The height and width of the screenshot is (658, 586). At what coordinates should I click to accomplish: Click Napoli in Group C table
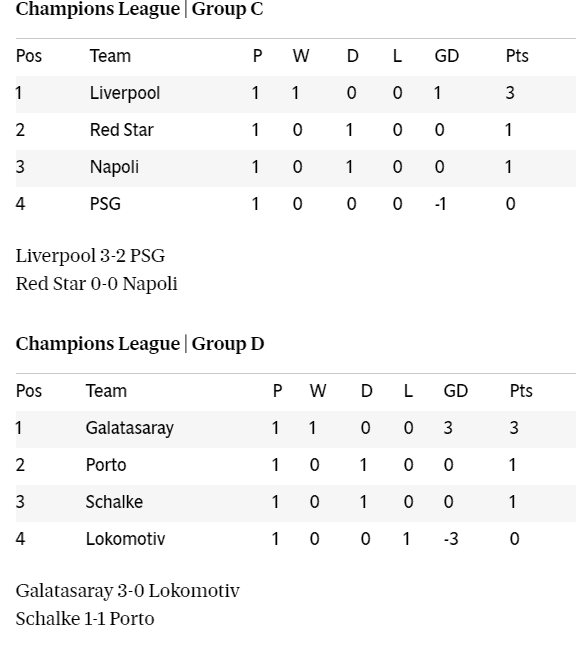[114, 167]
